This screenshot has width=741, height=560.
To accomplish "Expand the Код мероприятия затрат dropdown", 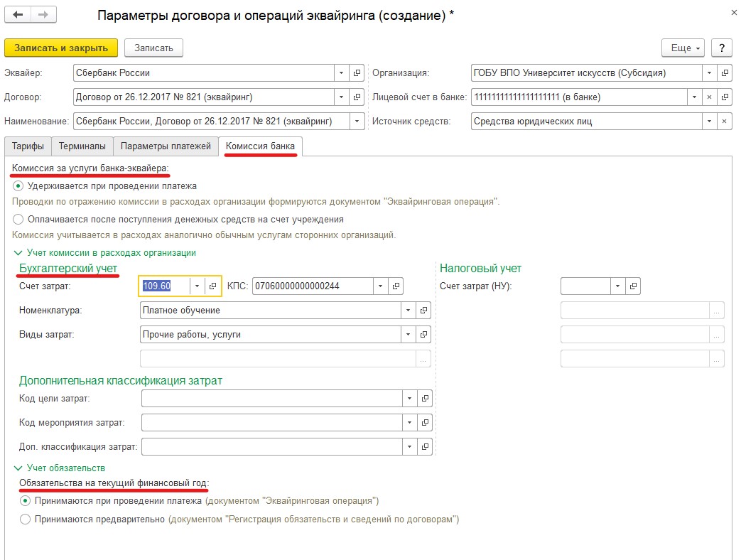I will (409, 422).
